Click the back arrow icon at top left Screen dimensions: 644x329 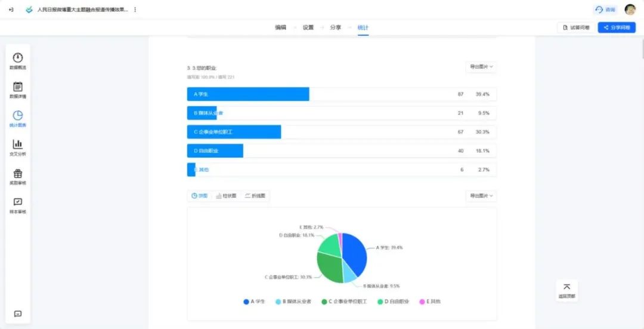[x=11, y=10]
